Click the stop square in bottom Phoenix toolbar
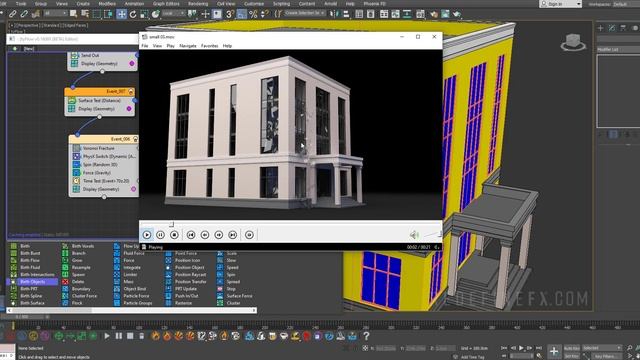640x360 pixels. (x=130, y=336)
